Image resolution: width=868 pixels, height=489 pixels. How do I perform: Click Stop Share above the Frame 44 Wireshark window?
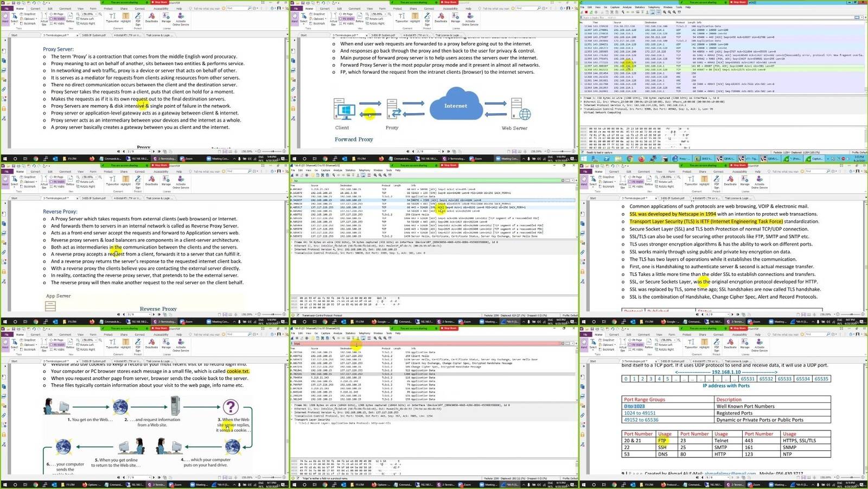(x=449, y=165)
